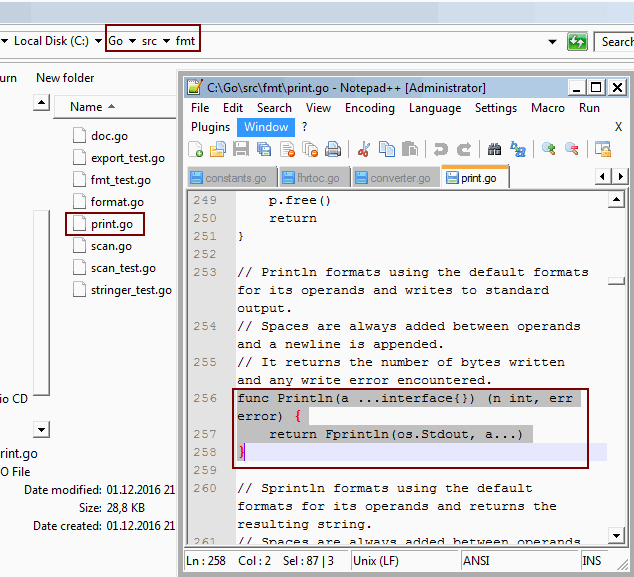Click the Undo arrow icon
This screenshot has height=577, width=634.
tap(440, 150)
